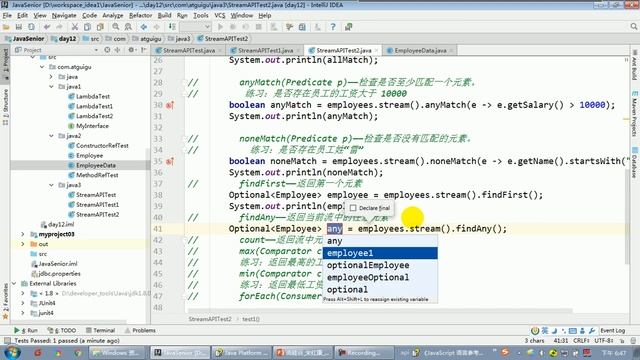Viewport: 640px width, 360px height.
Task: Collapse the java2 package node
Action: (51, 136)
